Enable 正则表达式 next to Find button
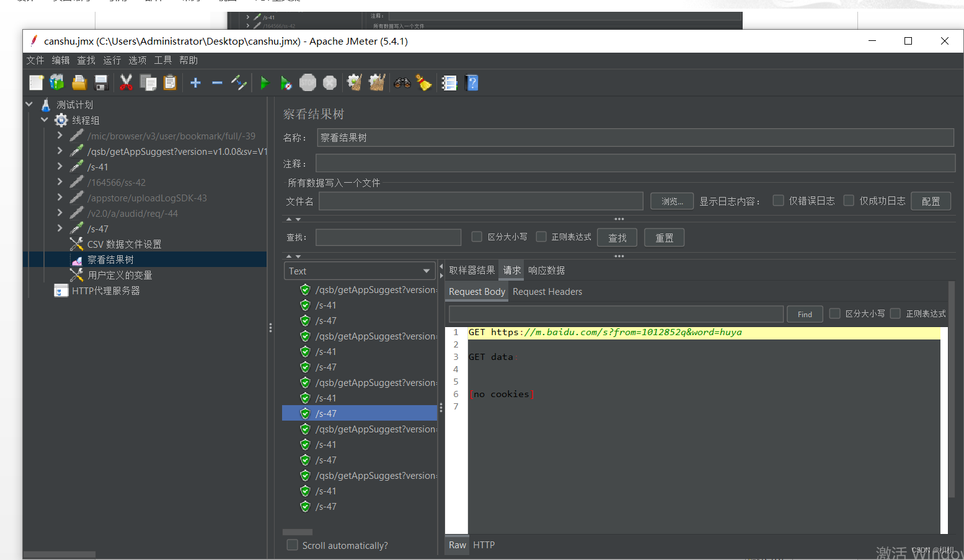This screenshot has width=964, height=560. (x=895, y=313)
